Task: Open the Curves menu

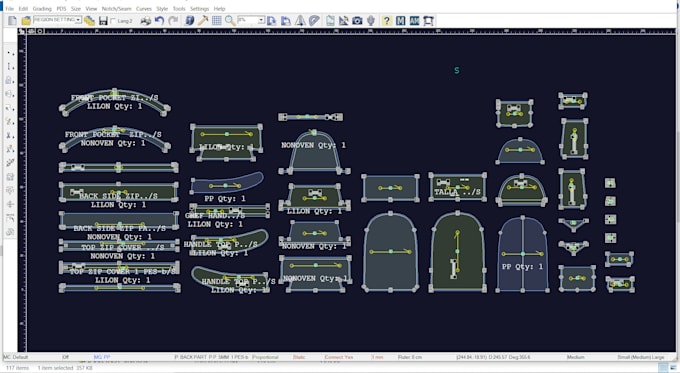Action: pyautogui.click(x=144, y=9)
